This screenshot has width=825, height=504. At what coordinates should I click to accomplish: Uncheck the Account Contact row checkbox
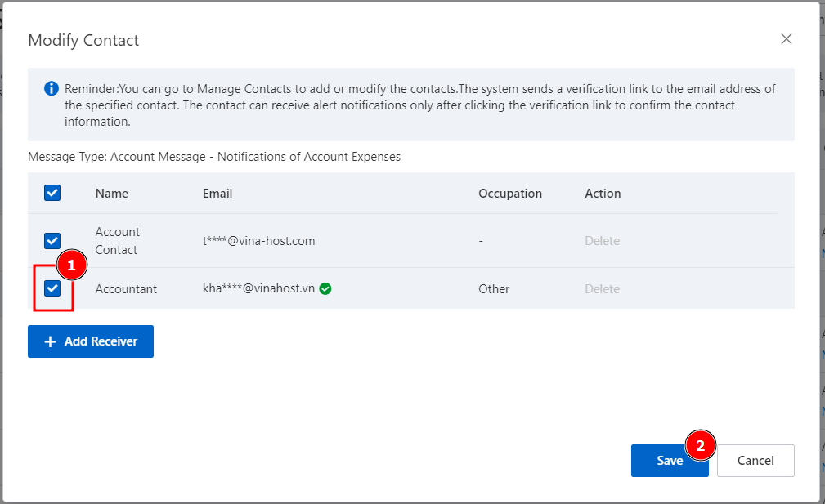tap(52, 241)
